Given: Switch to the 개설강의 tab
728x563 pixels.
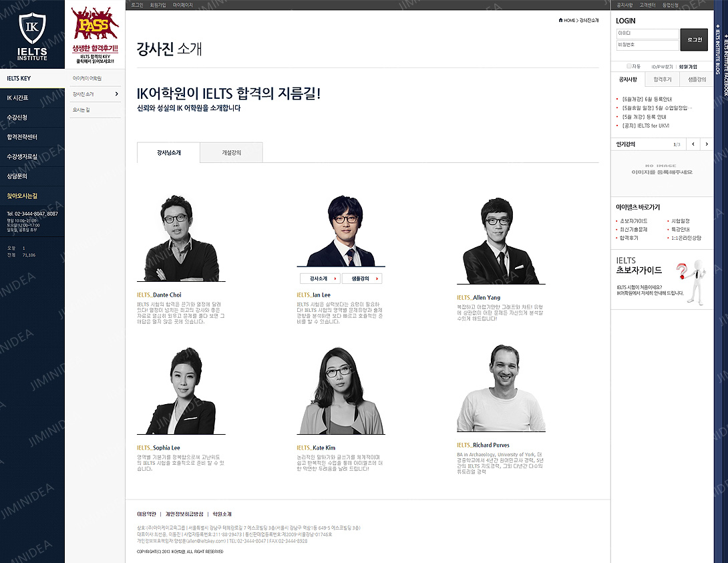Looking at the screenshot, I should click(231, 152).
